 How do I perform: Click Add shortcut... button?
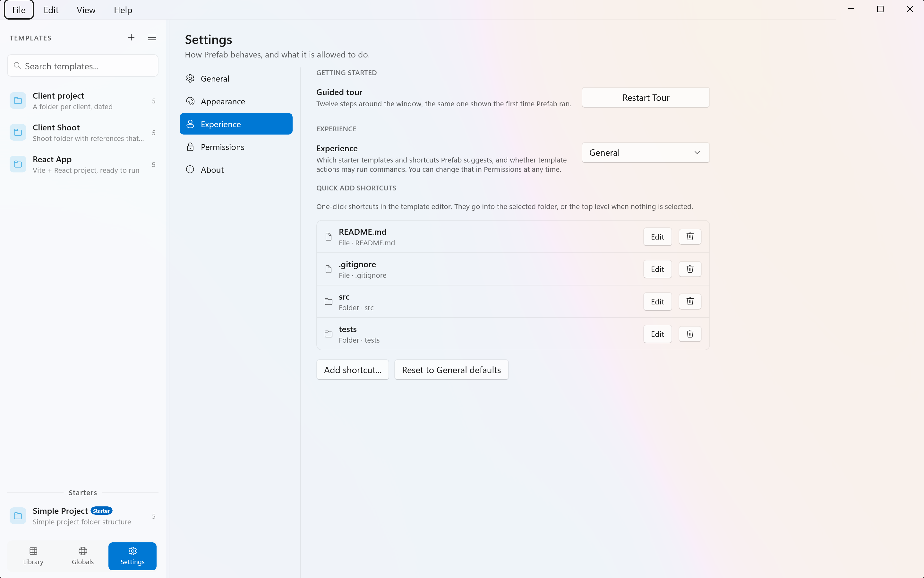[x=352, y=370]
